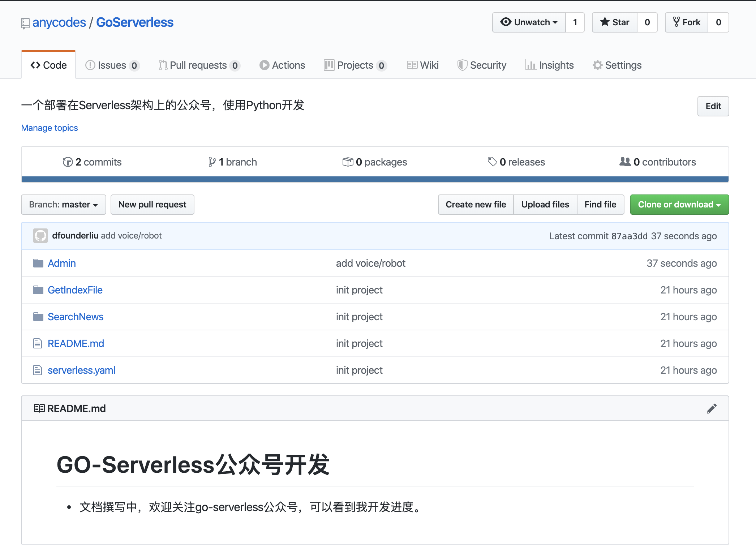Click the dfounderliu avatar icon

coord(40,236)
